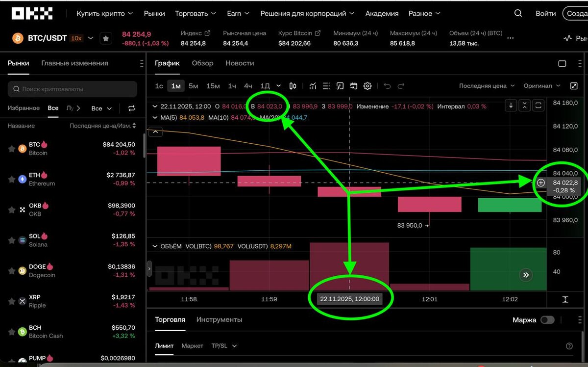The width and height of the screenshot is (588, 367).
Task: Click Войти login button
Action: pos(545,14)
